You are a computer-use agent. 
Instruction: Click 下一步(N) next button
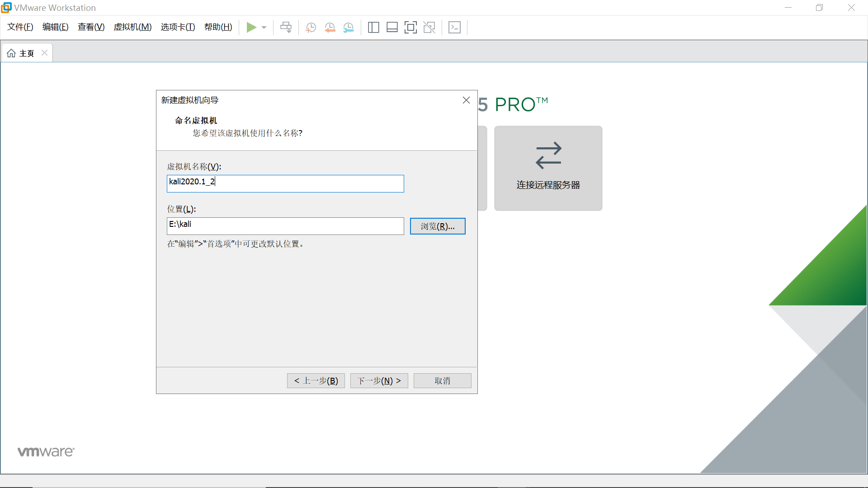(379, 381)
